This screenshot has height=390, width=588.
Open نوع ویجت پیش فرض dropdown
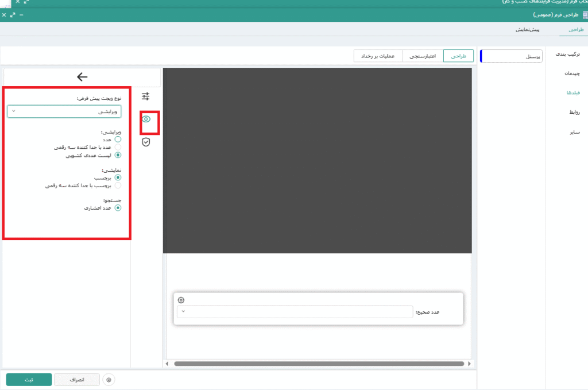coord(64,111)
